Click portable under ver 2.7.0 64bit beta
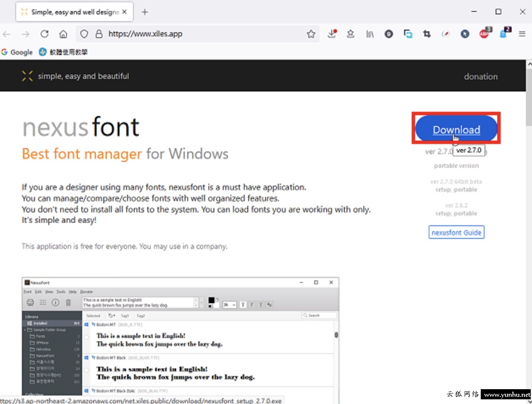This screenshot has width=532, height=404. [465, 190]
